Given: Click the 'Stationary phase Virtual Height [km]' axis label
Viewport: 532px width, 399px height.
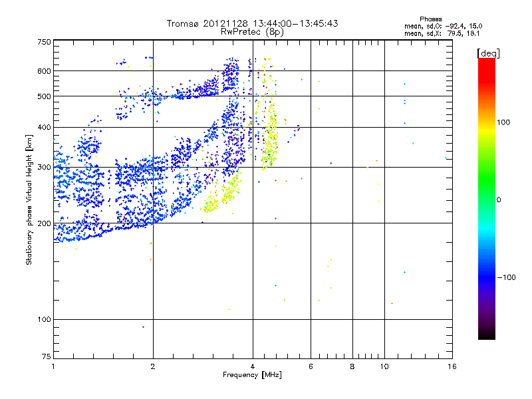Looking at the screenshot, I should [x=29, y=200].
